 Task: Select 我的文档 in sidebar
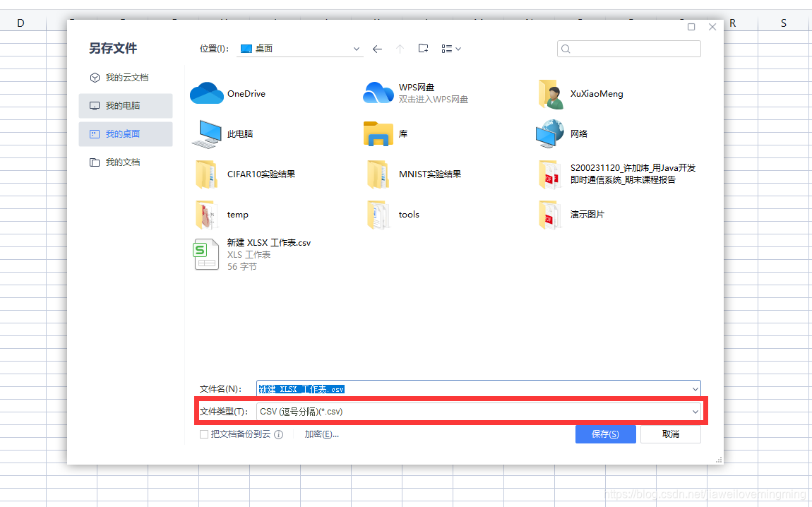(x=125, y=162)
